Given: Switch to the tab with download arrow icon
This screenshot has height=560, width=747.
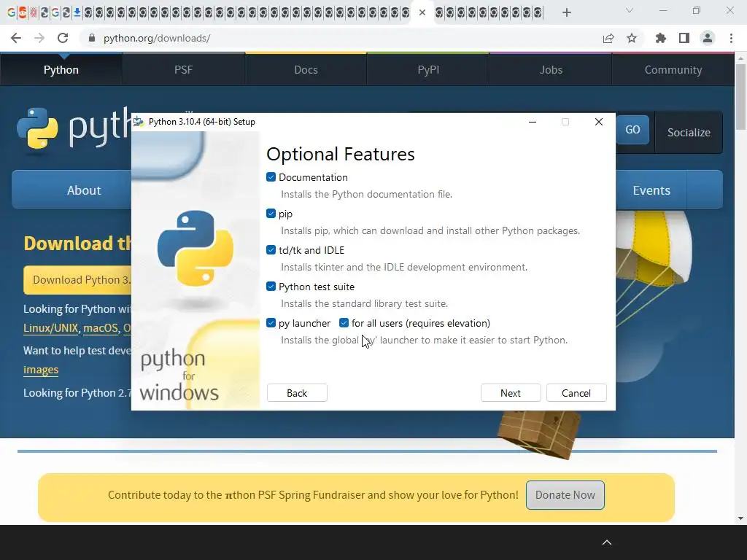Looking at the screenshot, I should coord(77,12).
